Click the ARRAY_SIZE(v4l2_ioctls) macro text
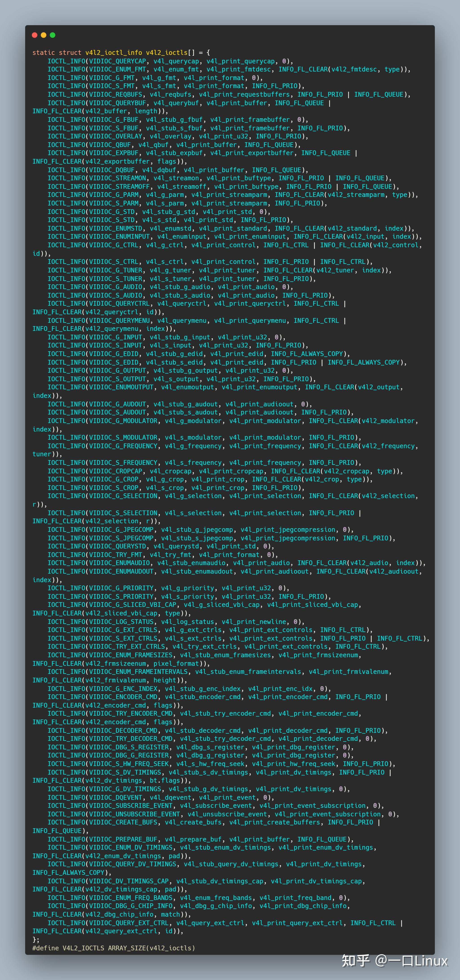Screen dimensions: 460x980 click(x=151, y=948)
